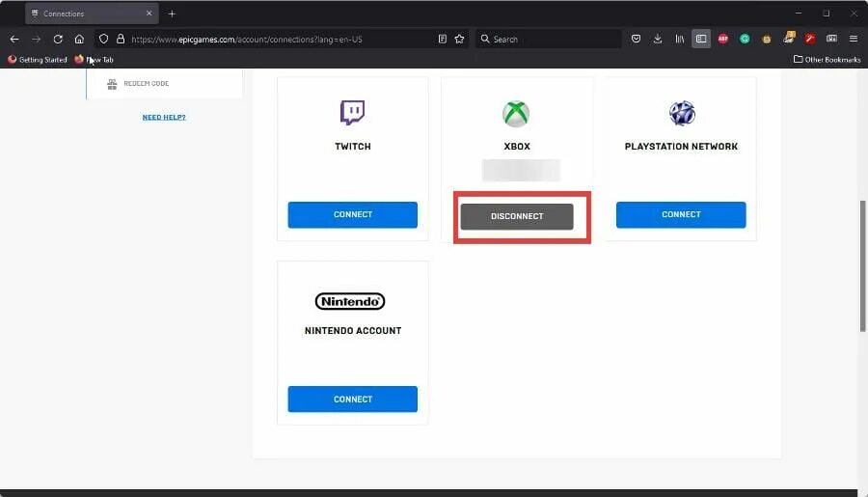868x497 pixels.
Task: Save page to Pocket
Action: (x=637, y=39)
